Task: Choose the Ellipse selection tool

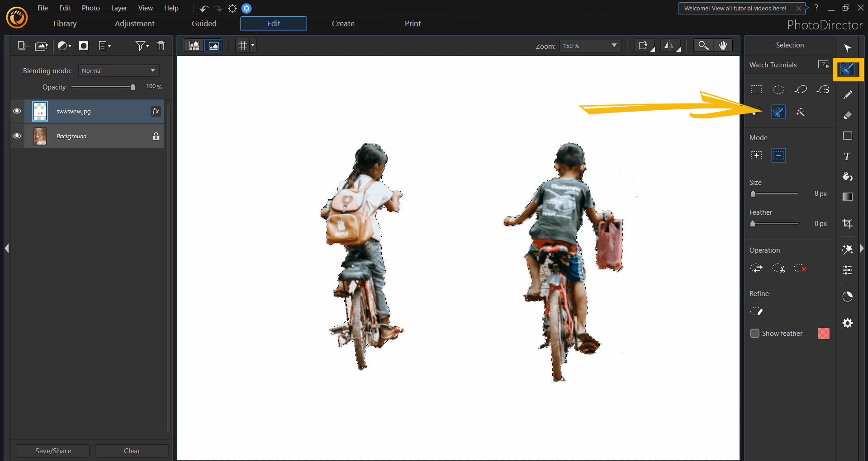Action: pos(778,89)
